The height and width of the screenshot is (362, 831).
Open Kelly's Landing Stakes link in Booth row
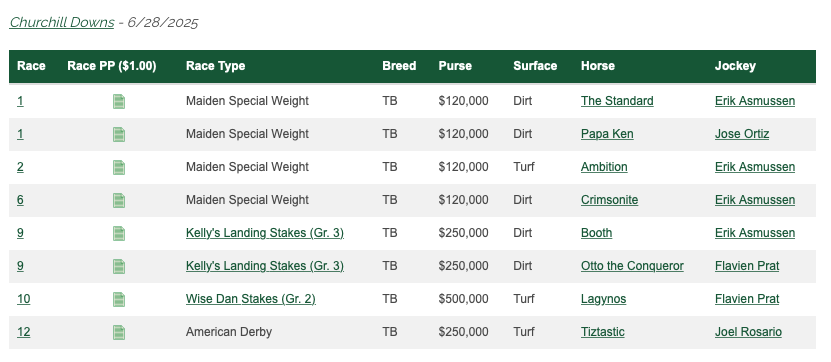[x=265, y=233]
